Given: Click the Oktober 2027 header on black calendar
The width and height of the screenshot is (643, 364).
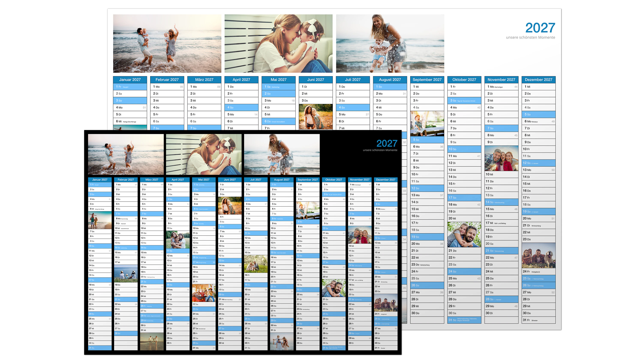Looking at the screenshot, I should click(333, 179).
